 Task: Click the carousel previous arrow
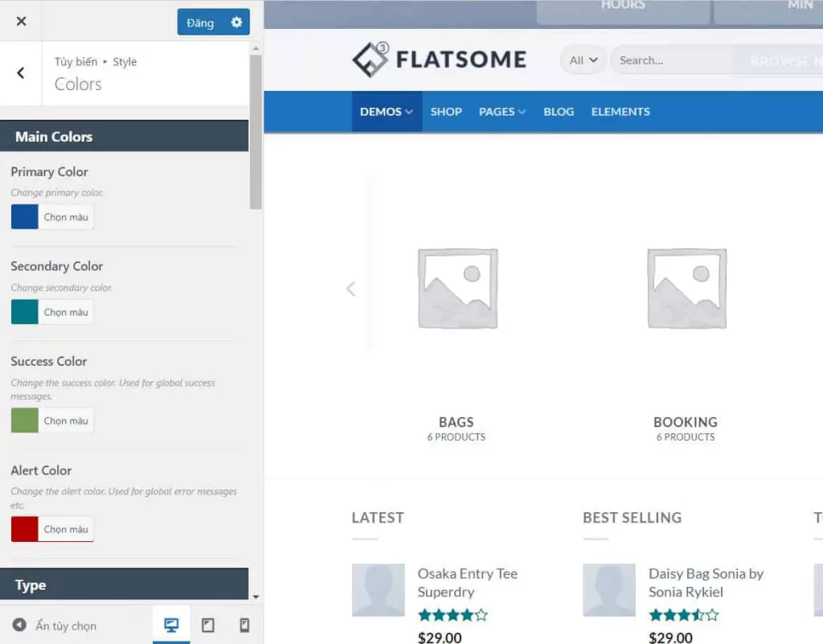tap(350, 289)
